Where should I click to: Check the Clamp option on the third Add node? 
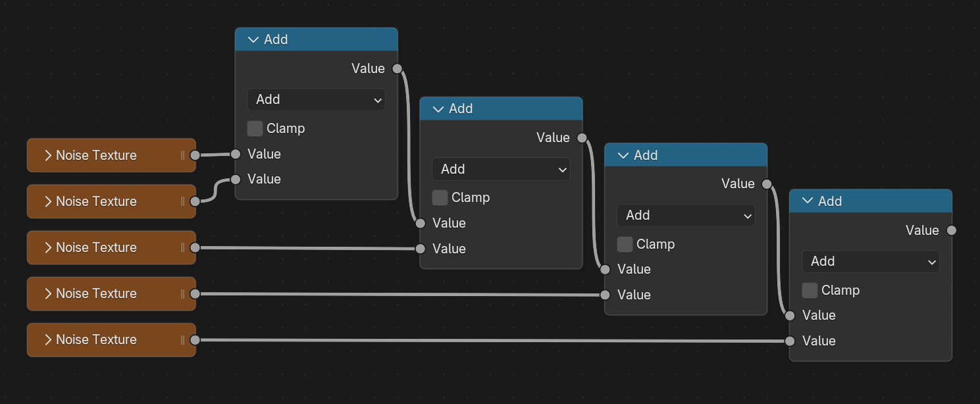625,244
